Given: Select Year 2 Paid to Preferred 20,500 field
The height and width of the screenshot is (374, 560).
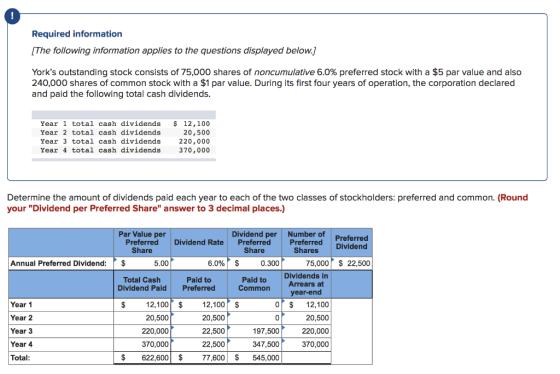Looking at the screenshot, I should [x=199, y=318].
